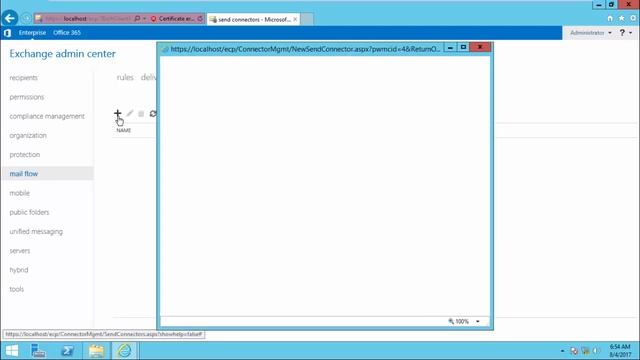Switch to the Office 365 tab
This screenshot has height=360, width=640.
67,33
